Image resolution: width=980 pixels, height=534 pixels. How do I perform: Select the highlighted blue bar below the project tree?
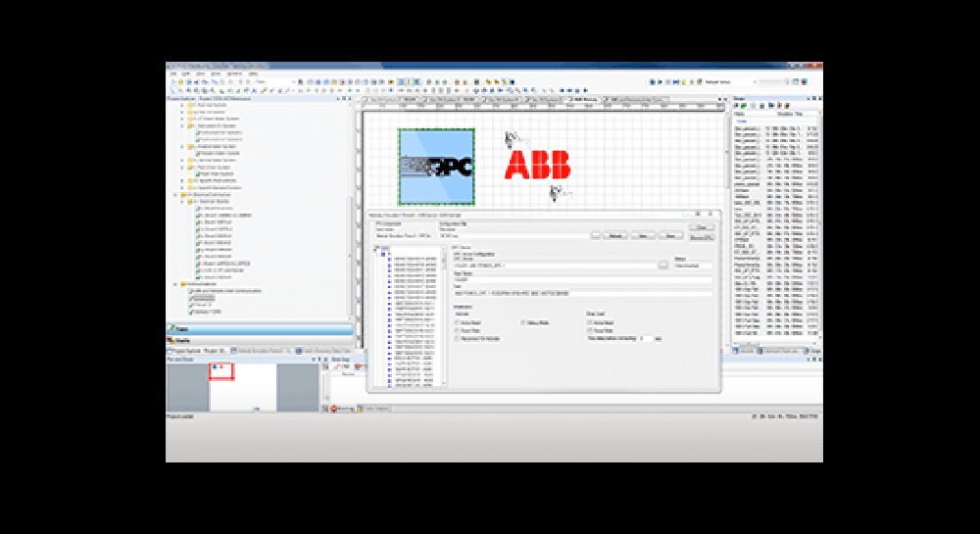point(260,328)
